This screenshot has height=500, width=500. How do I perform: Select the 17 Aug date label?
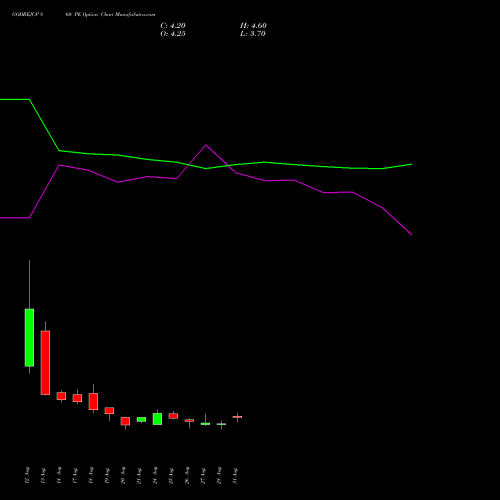tap(75, 475)
